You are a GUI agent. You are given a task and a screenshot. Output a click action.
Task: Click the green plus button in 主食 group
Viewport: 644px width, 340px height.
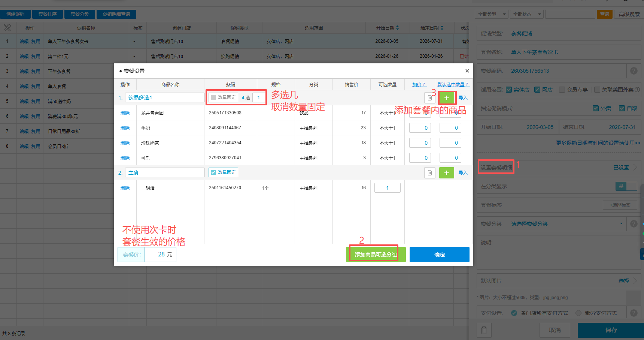coord(446,173)
